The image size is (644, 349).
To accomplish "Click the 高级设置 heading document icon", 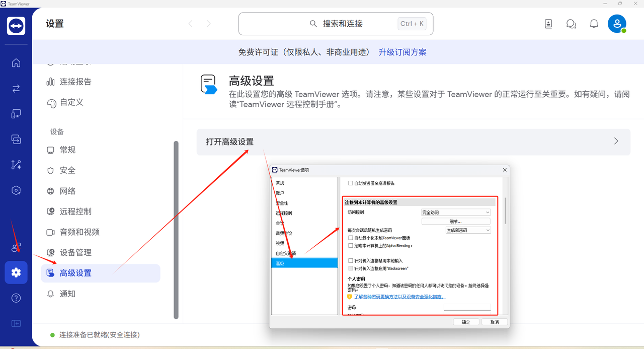I will click(x=209, y=84).
